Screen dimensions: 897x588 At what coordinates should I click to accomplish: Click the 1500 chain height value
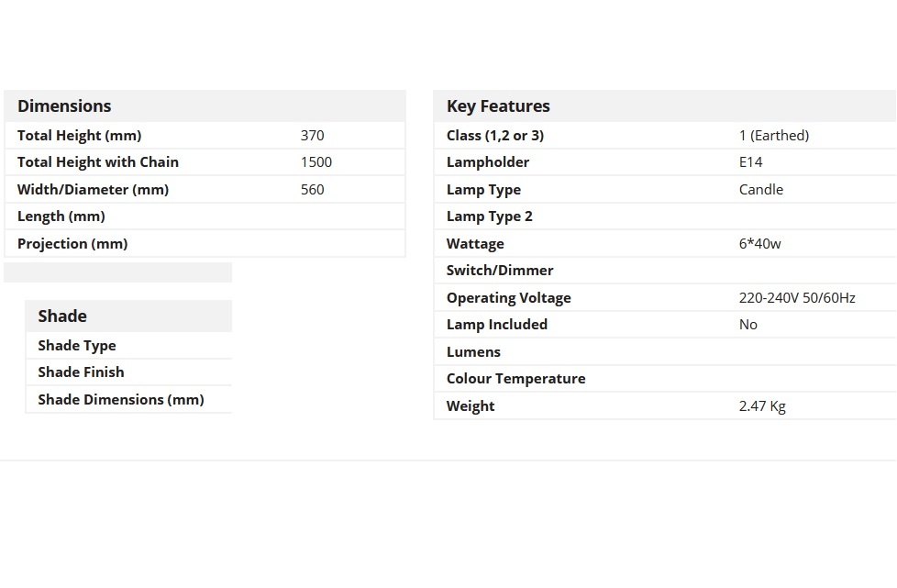316,161
